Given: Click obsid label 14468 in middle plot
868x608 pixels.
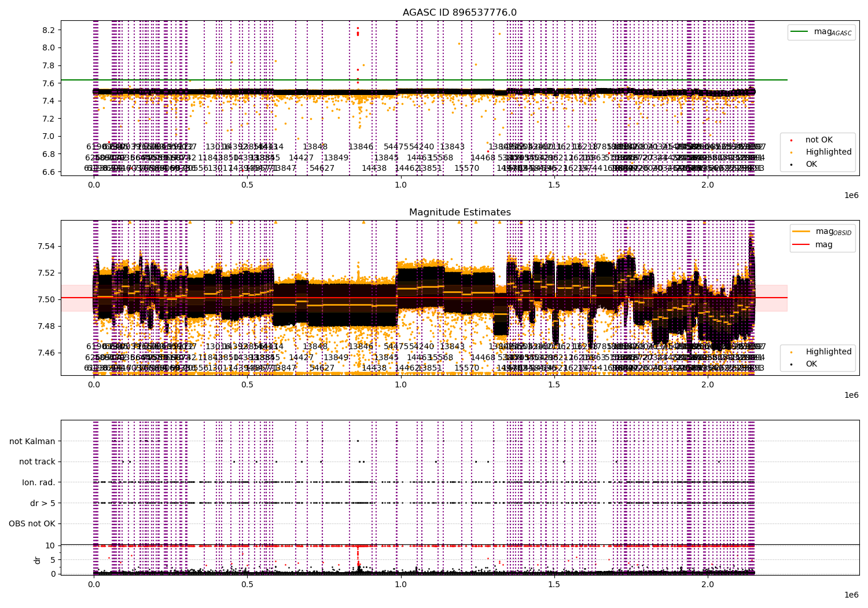Looking at the screenshot, I should point(483,357).
